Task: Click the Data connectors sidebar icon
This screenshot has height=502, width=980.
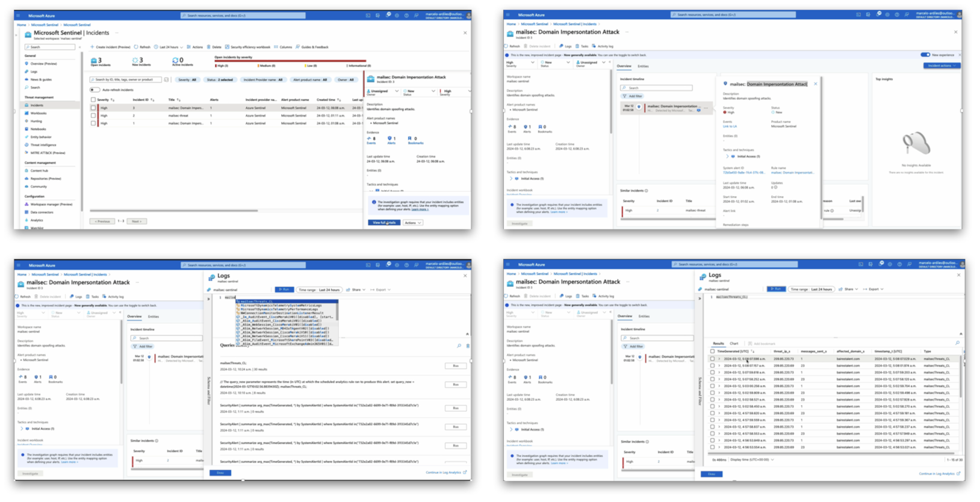Action: [27, 212]
